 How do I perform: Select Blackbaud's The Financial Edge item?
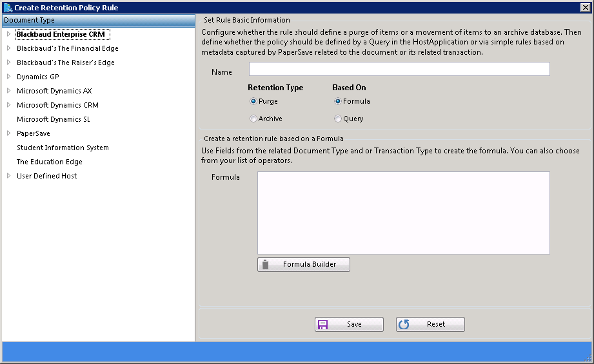pyautogui.click(x=68, y=48)
